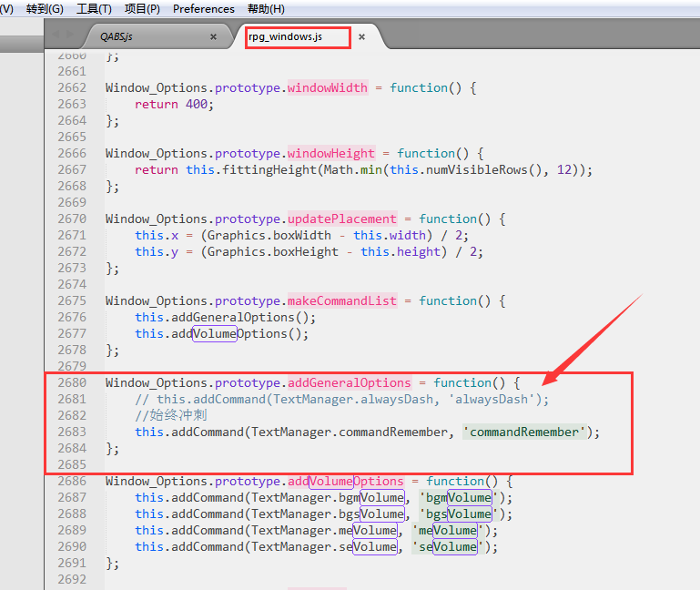
Task: Go to previous tab with left arrow
Action: click(x=56, y=34)
